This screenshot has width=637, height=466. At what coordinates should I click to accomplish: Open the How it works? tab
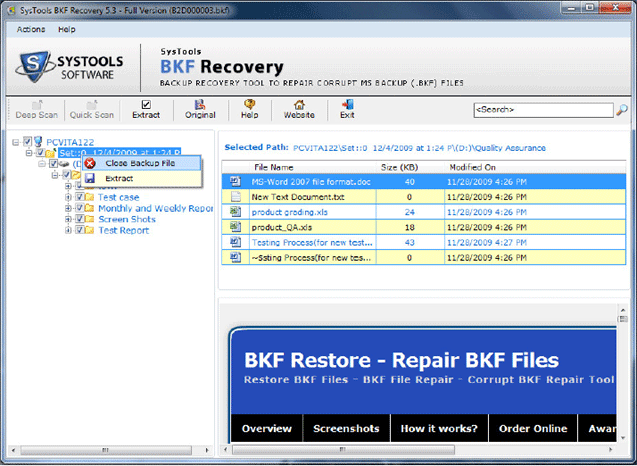pos(439,428)
